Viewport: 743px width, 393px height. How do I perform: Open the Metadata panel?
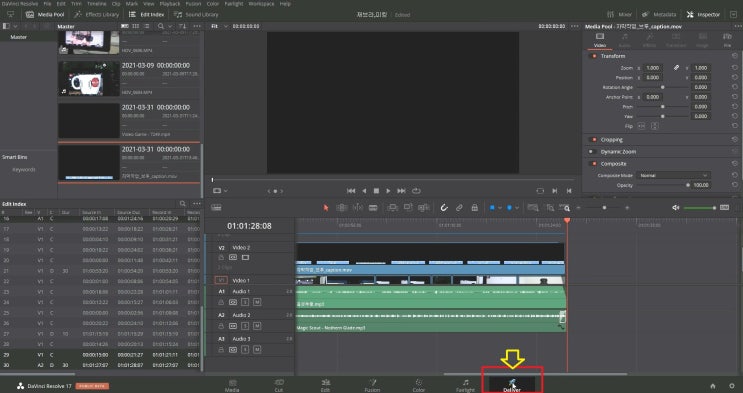pyautogui.click(x=659, y=15)
